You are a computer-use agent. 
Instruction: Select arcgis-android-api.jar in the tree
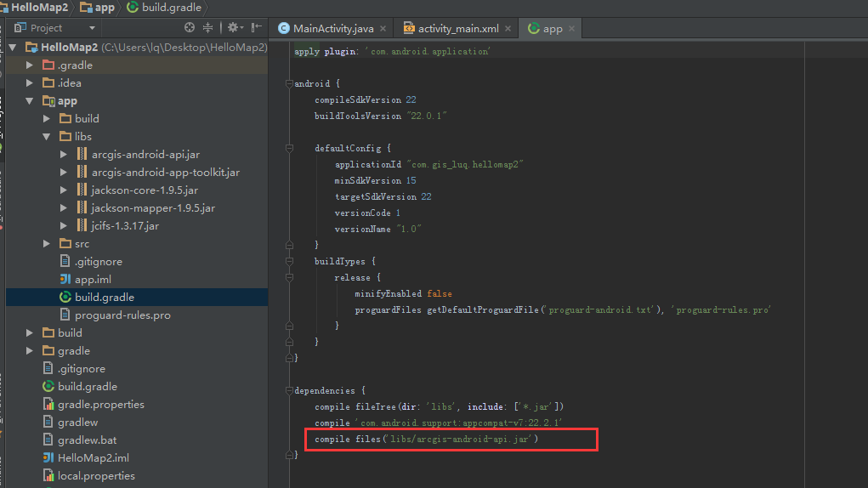click(x=145, y=155)
